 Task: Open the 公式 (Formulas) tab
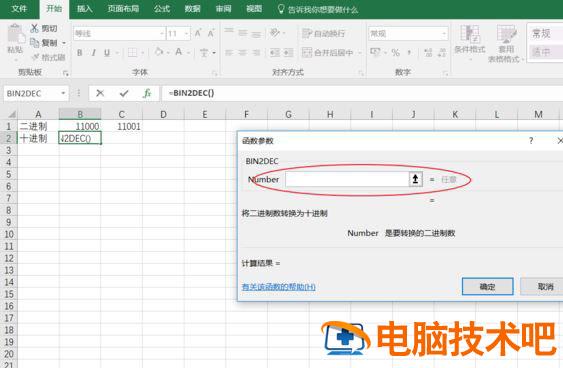coord(162,9)
